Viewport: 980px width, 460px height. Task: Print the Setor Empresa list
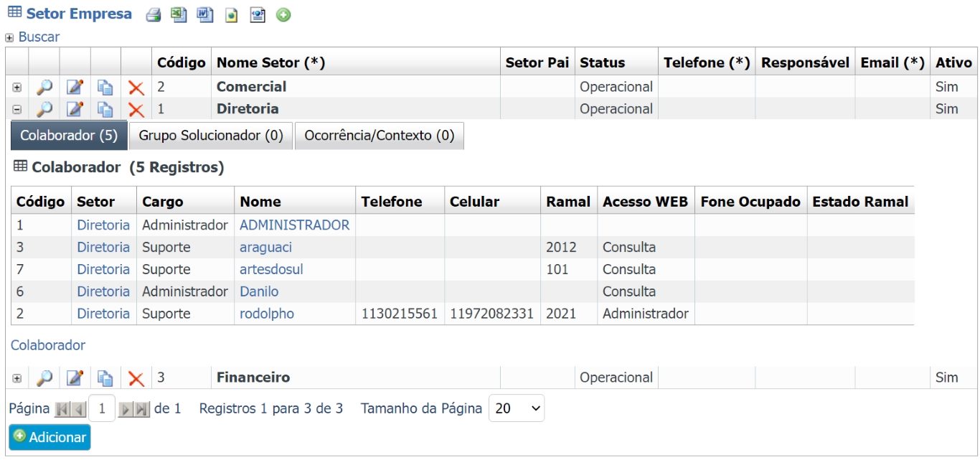(x=153, y=14)
